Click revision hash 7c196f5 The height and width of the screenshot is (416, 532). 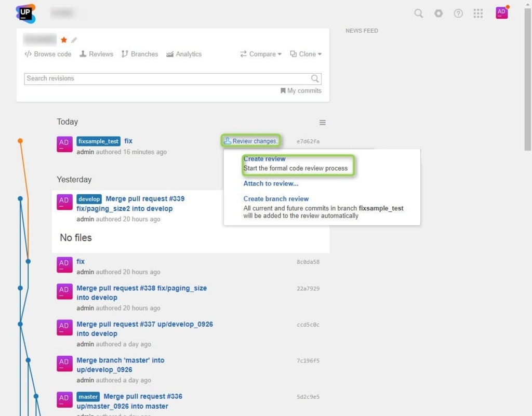(308, 361)
